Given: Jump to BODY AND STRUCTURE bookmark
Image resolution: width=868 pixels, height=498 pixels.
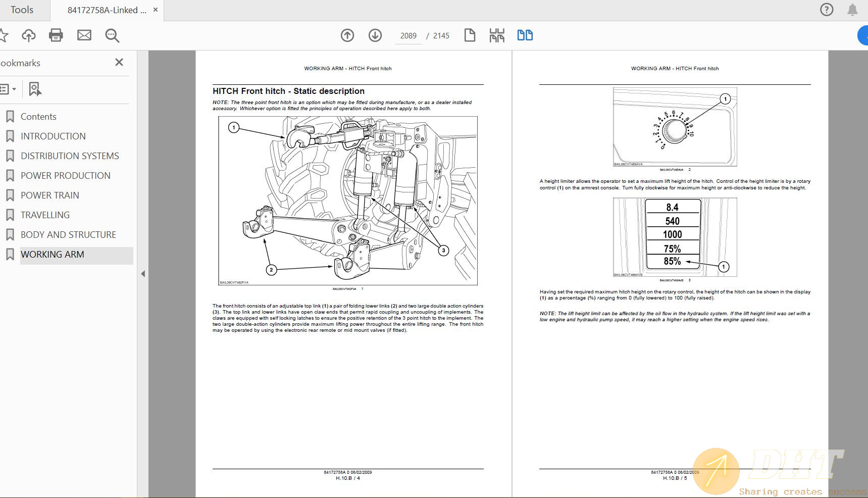Looking at the screenshot, I should tap(68, 235).
